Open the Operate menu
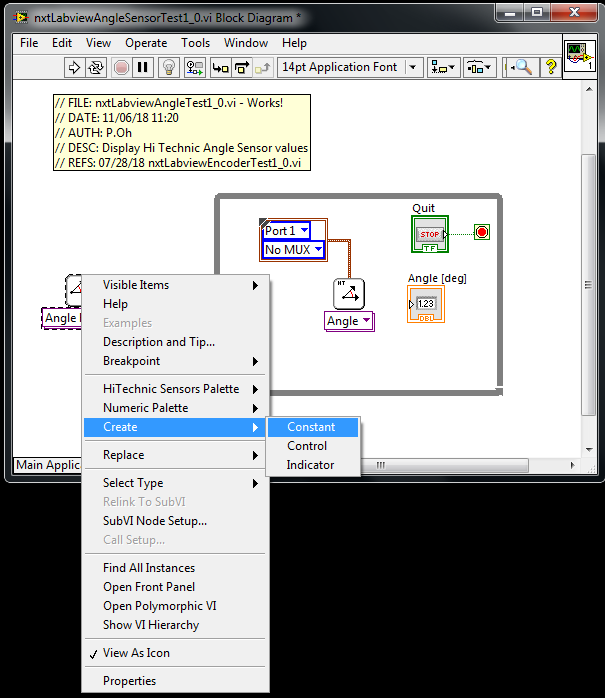605x698 pixels. 146,43
